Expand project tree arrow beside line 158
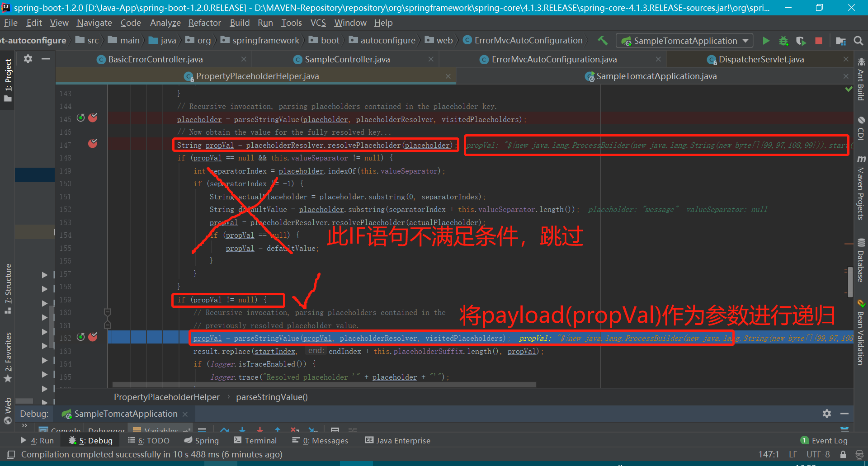Viewport: 868px width, 466px height. 44,289
